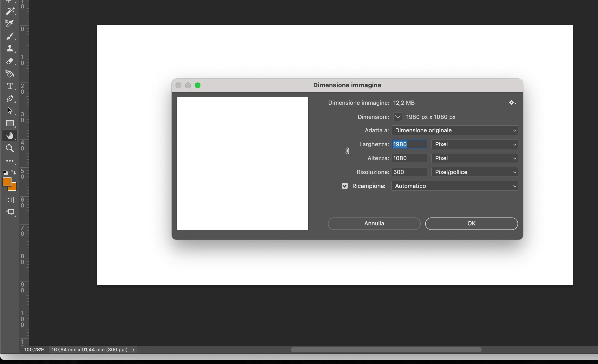Open the Ricampiona Automatico dropdown
Screen dimensions: 598x364
point(455,186)
